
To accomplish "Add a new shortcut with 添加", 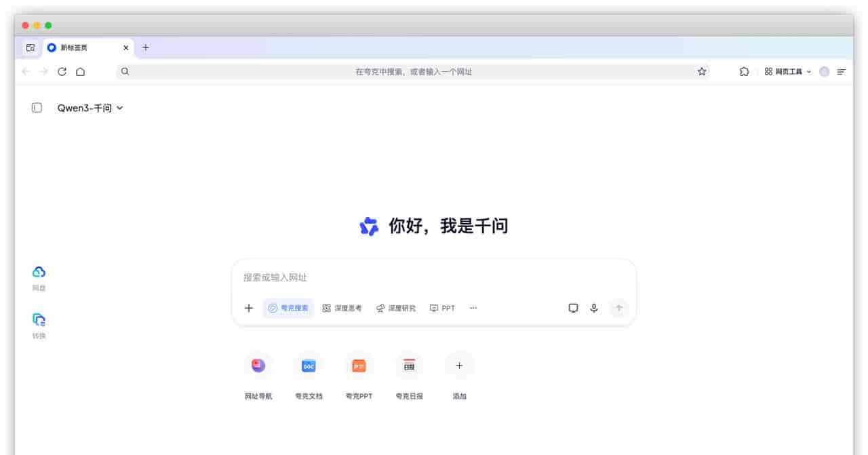I will point(459,376).
